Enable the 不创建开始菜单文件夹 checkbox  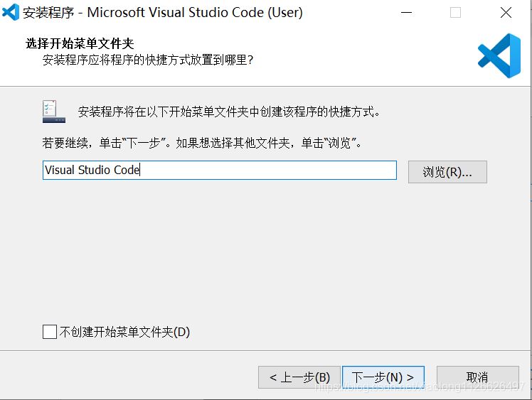(x=50, y=332)
